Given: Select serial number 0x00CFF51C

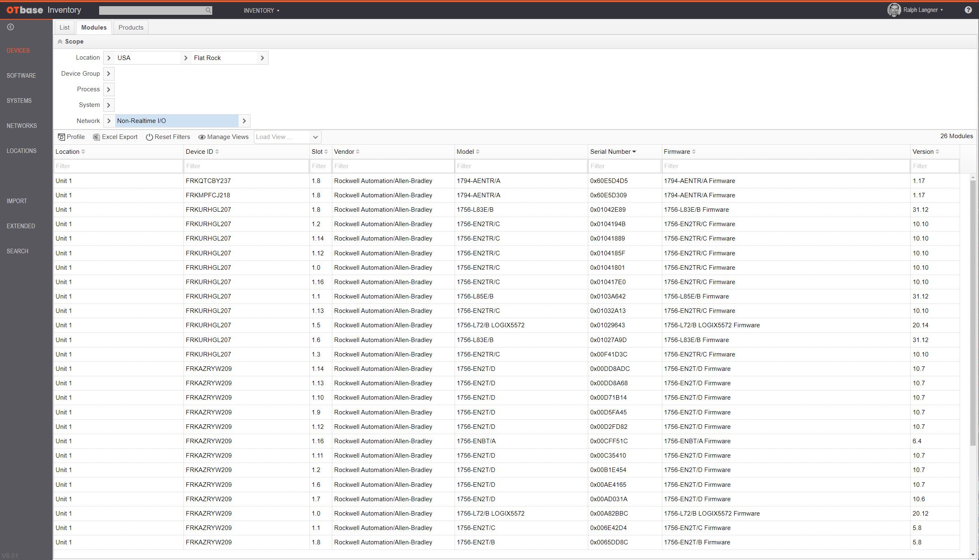Looking at the screenshot, I should 609,441.
